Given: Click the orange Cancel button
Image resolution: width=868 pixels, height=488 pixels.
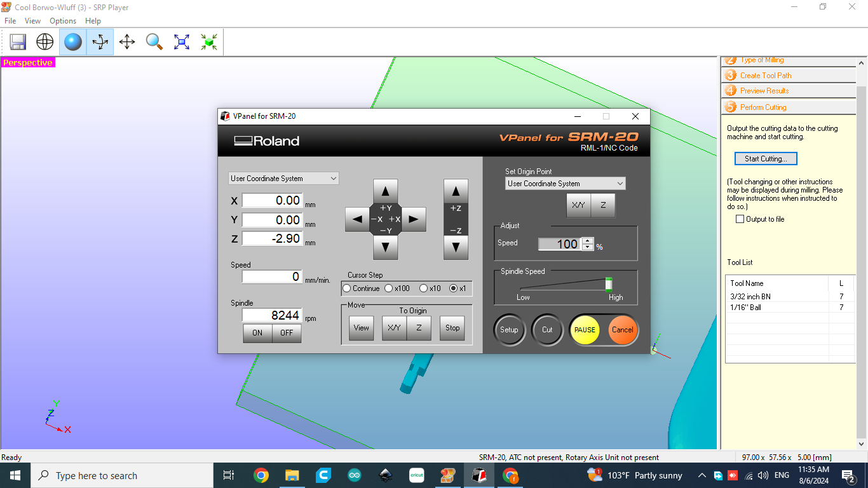Looking at the screenshot, I should pos(622,330).
